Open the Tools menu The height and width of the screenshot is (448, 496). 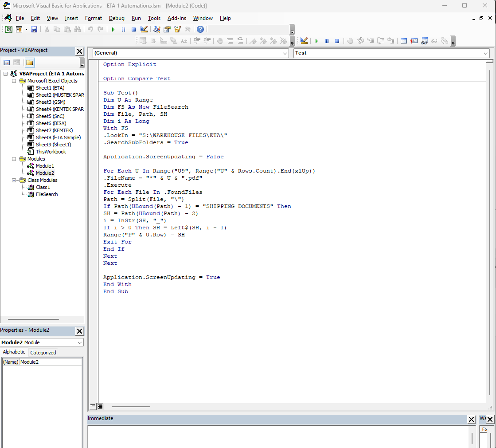(x=154, y=18)
